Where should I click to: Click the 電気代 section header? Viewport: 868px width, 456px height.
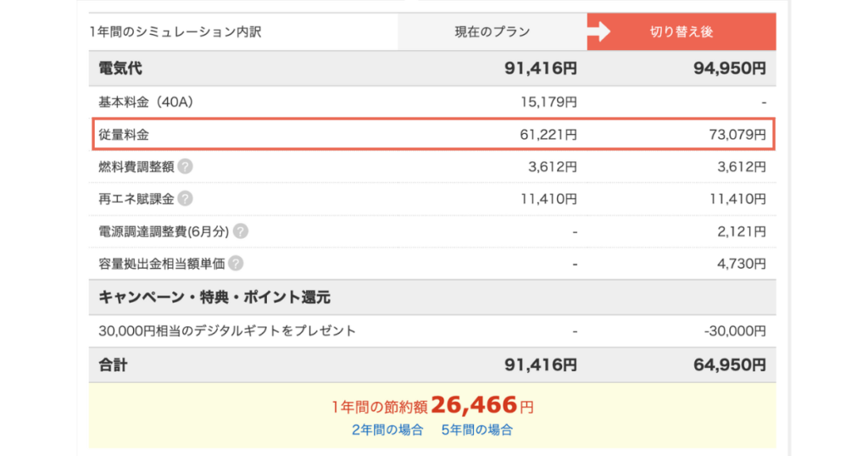(120, 69)
